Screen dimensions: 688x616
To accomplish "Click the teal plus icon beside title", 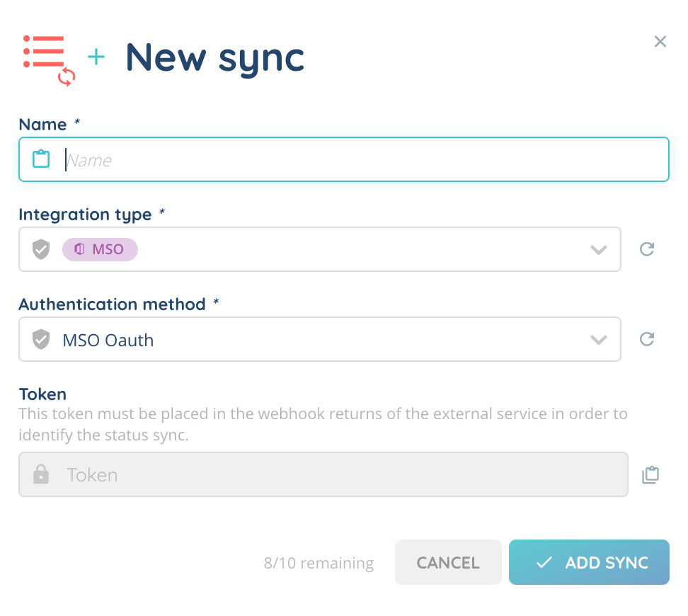I will [x=96, y=57].
